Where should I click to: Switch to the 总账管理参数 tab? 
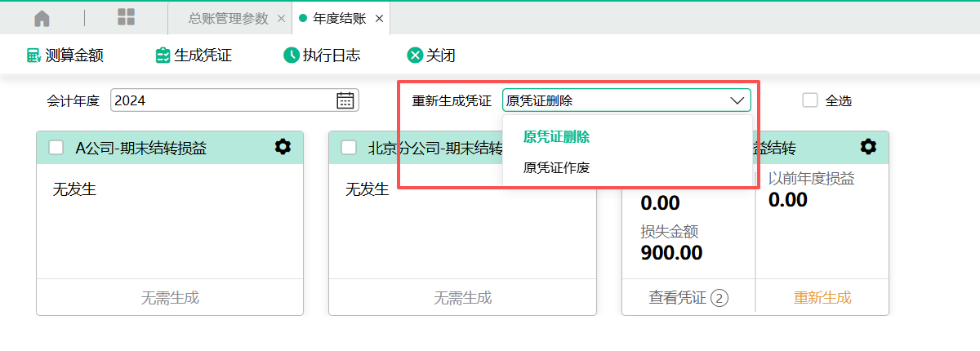[228, 18]
